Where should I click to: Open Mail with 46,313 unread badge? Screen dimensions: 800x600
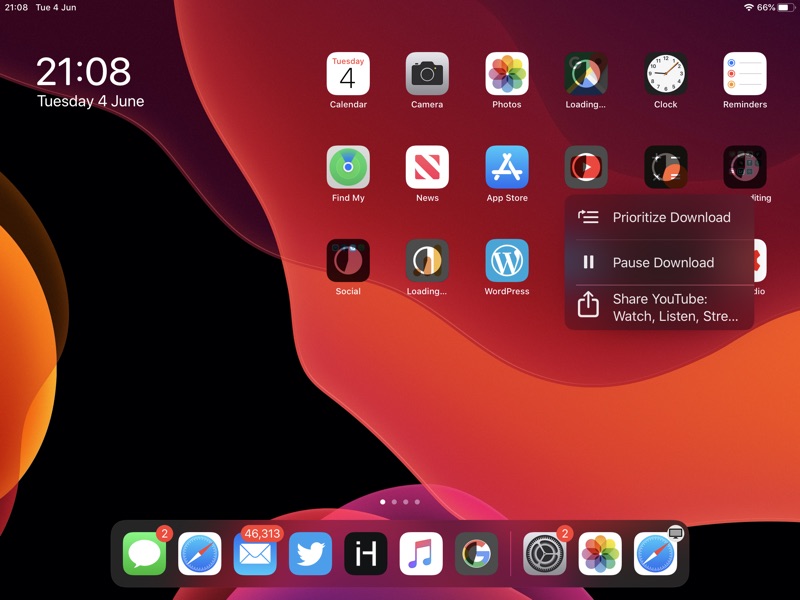click(255, 554)
